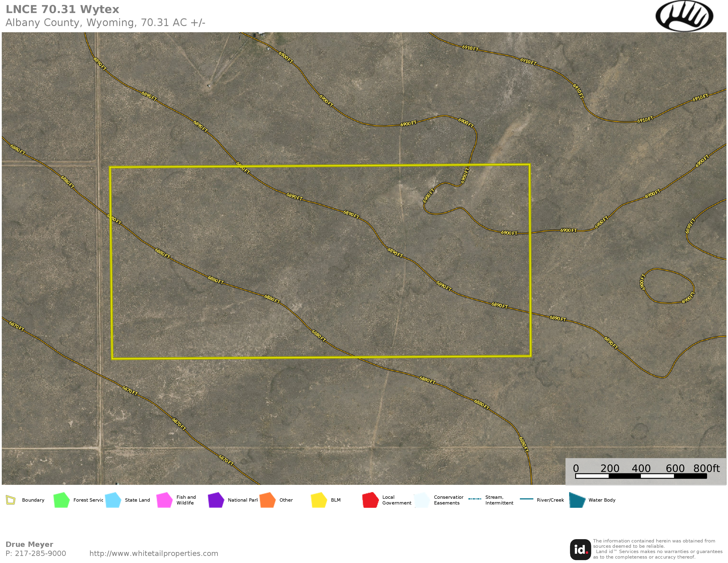The height and width of the screenshot is (563, 728).
Task: Click the red Local Government legend icon
Action: tap(370, 500)
